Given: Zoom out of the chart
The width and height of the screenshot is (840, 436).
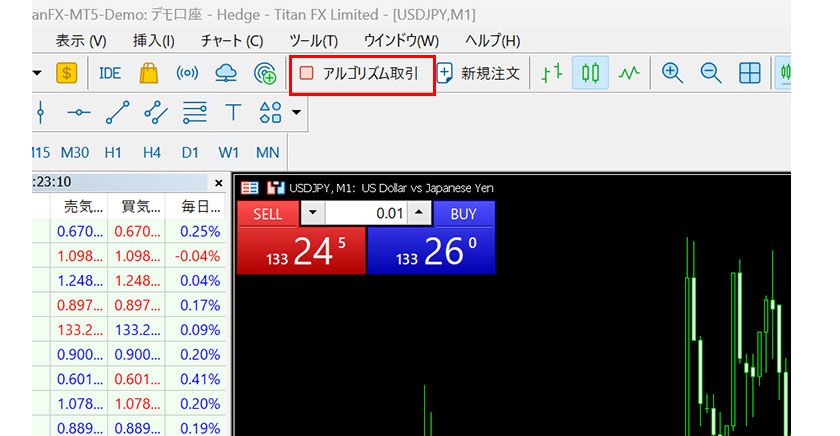Looking at the screenshot, I should click(x=711, y=73).
